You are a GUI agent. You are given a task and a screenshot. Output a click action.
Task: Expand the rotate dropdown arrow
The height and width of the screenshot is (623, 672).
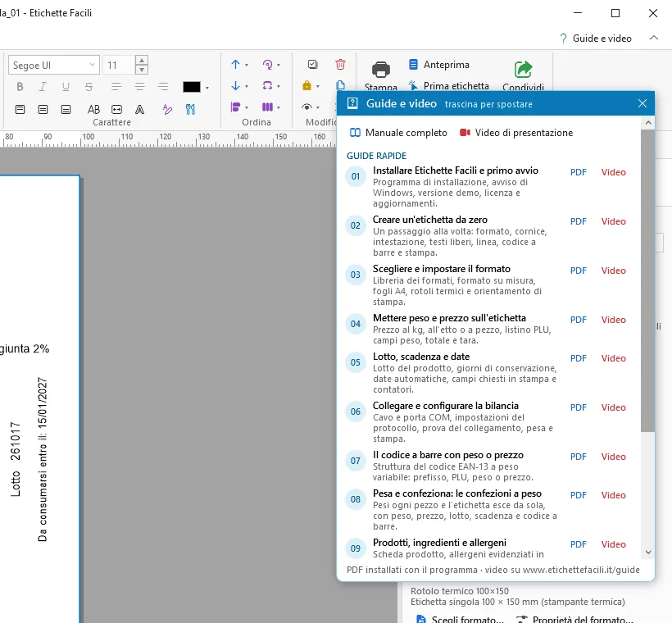coord(279,66)
